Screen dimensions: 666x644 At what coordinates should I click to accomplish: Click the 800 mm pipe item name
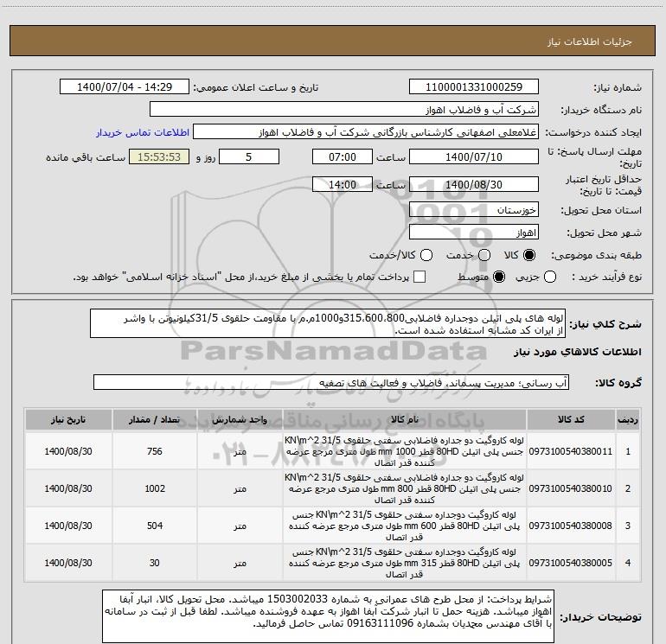coord(405,488)
